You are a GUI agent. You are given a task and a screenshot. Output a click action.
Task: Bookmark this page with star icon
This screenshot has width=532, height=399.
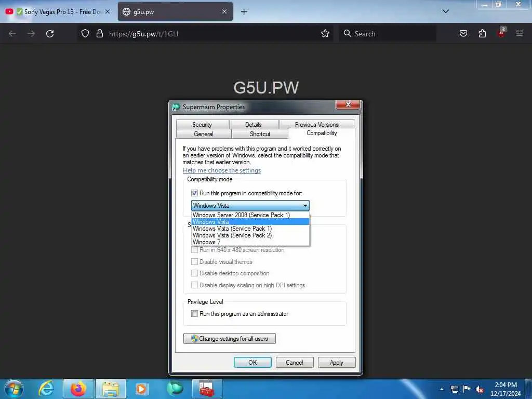[325, 33]
